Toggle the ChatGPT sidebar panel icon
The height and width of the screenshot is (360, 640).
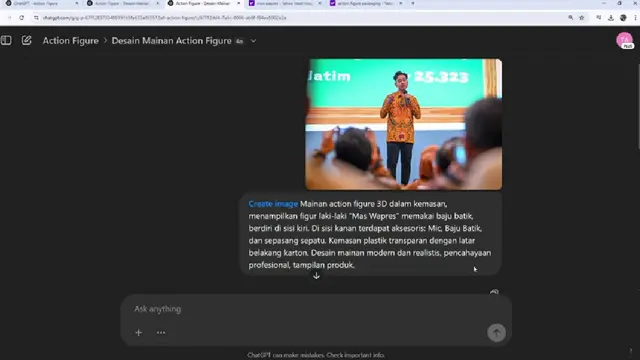click(6, 40)
